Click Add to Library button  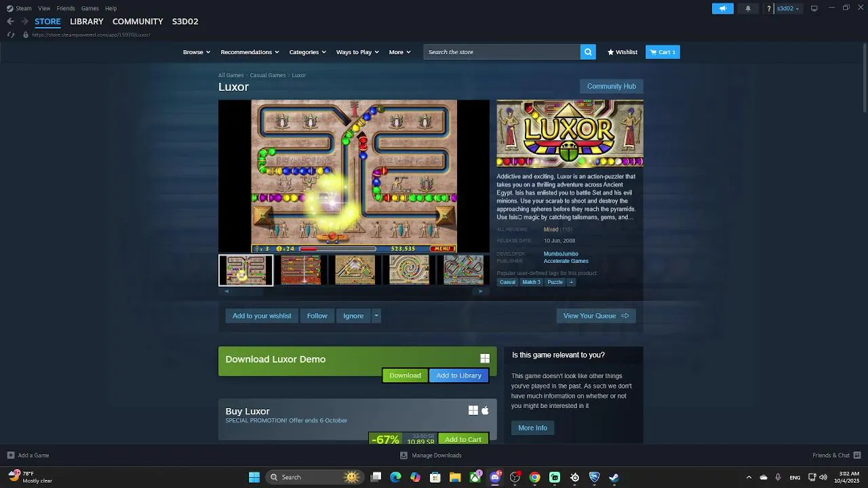point(458,375)
